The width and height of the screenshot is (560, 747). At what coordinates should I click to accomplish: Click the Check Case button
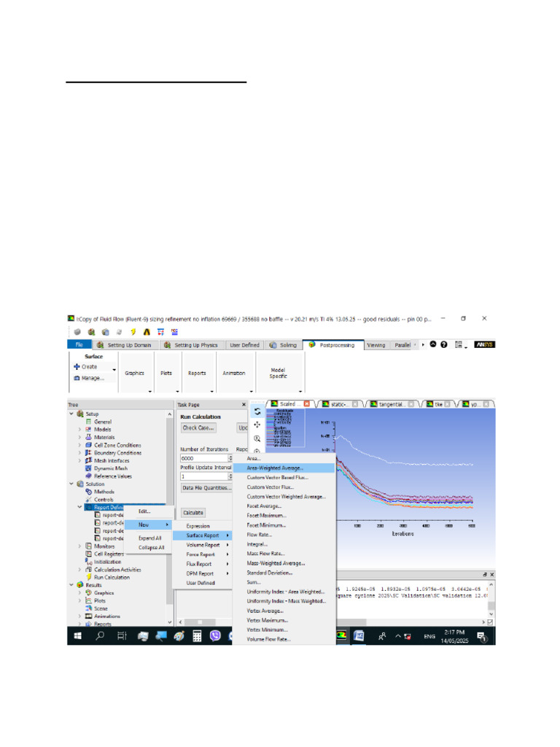pyautogui.click(x=198, y=427)
